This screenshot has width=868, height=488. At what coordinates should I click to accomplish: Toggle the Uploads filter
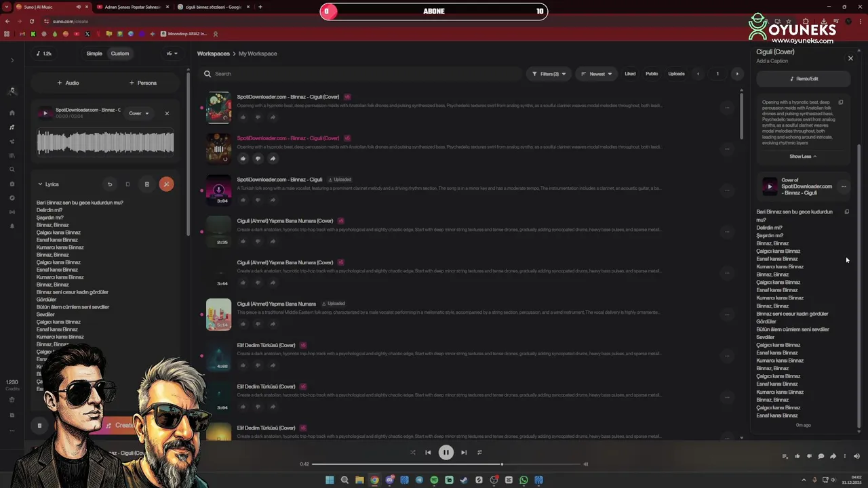pos(676,74)
